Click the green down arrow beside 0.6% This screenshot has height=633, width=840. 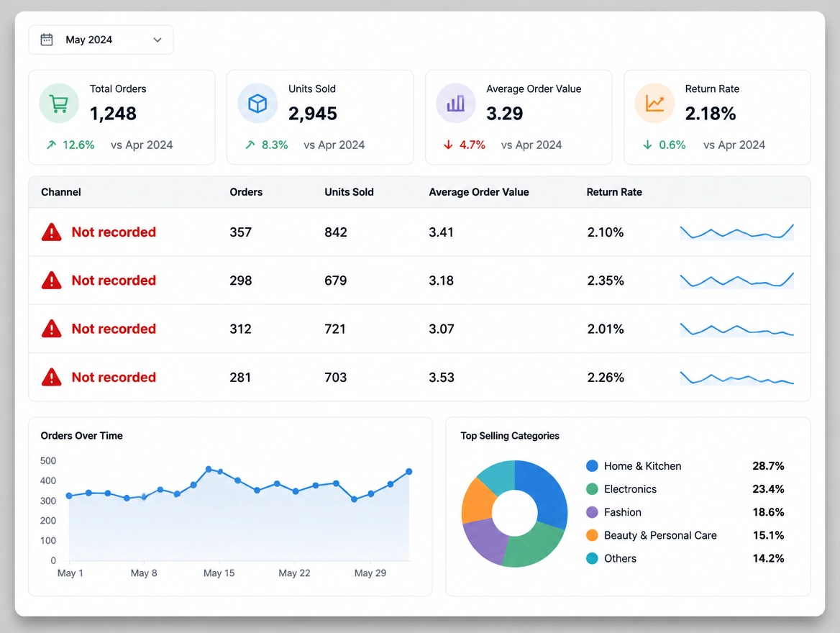coord(648,145)
